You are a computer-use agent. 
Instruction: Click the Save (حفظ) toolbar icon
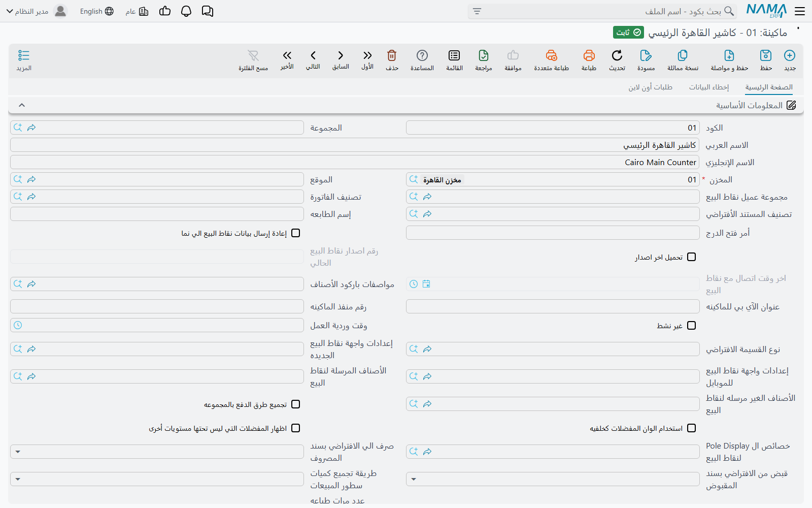tap(766, 55)
